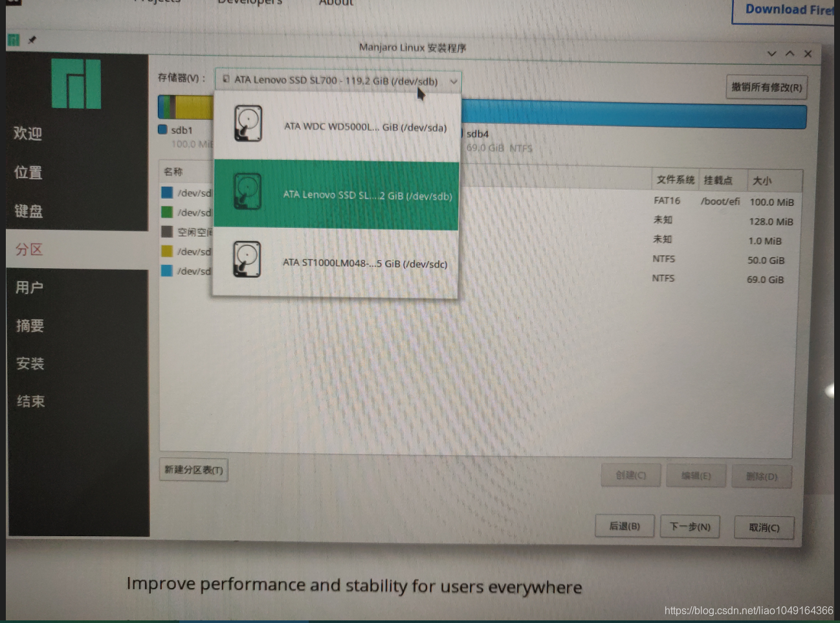
Task: Click the hard-drive icon beside /dev/sdb
Action: pyautogui.click(x=247, y=191)
